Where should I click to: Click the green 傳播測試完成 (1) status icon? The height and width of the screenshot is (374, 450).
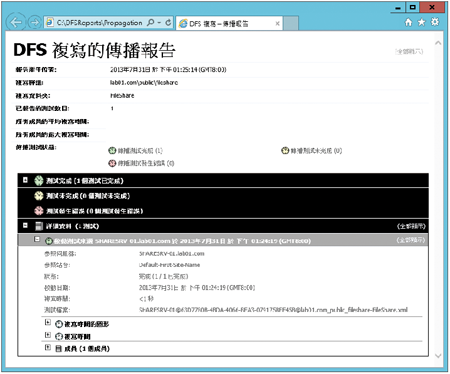(x=112, y=151)
